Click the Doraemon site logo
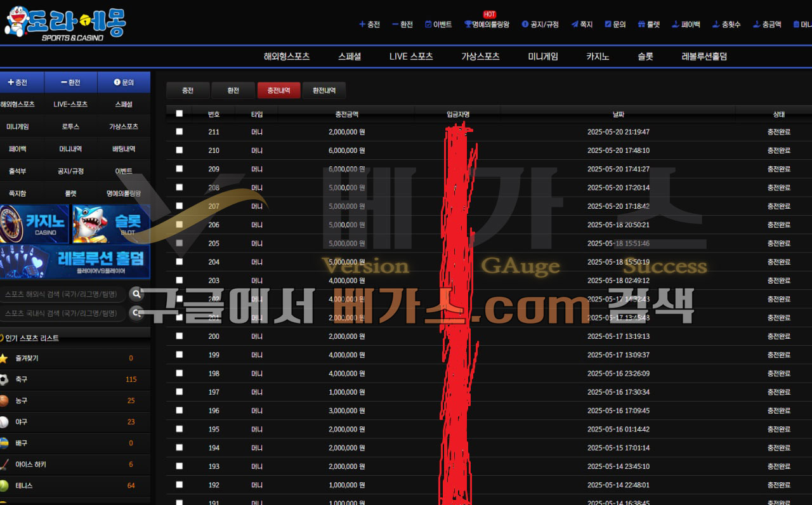 (x=65, y=23)
